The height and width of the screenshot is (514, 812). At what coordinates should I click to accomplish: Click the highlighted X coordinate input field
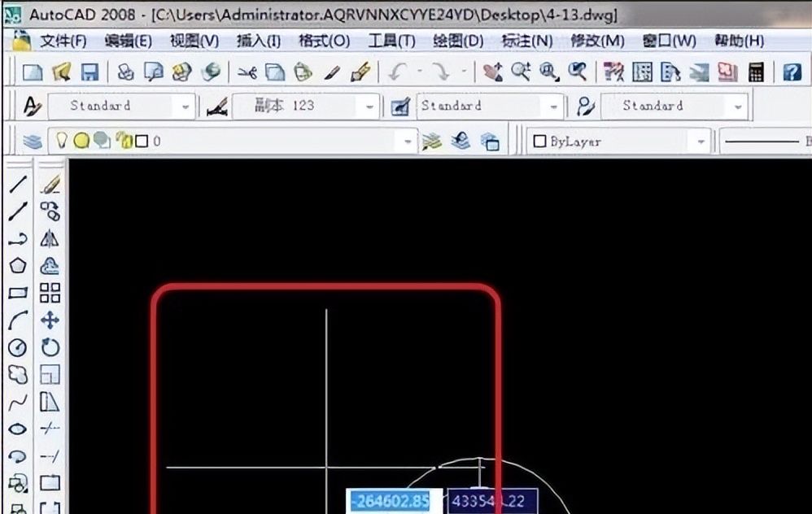391,501
